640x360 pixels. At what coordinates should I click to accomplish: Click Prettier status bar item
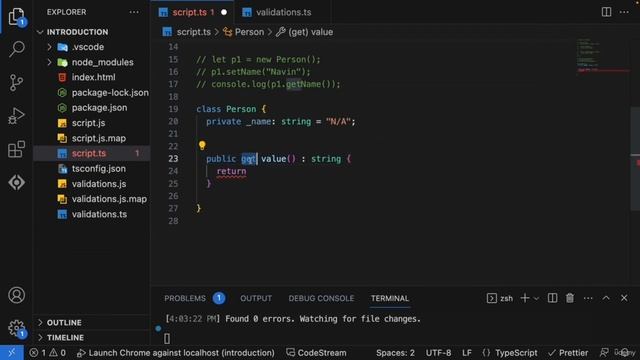tap(568, 353)
